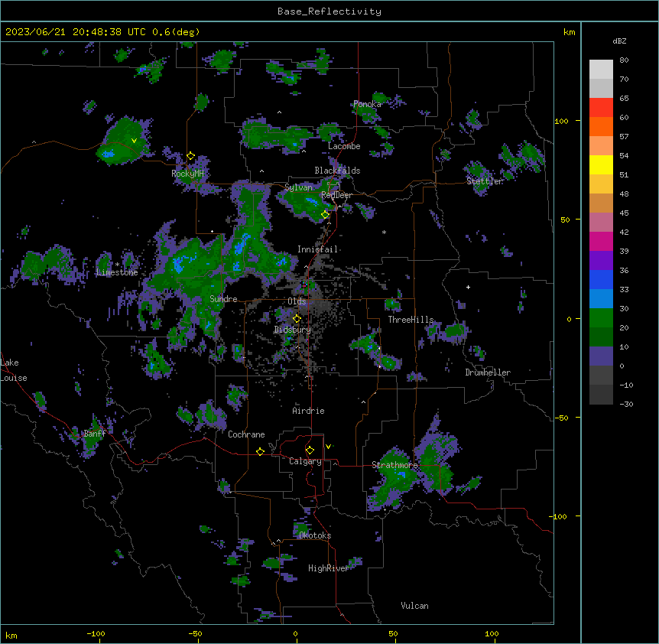Click the Cochrane label
The image size is (659, 644).
pyautogui.click(x=246, y=434)
